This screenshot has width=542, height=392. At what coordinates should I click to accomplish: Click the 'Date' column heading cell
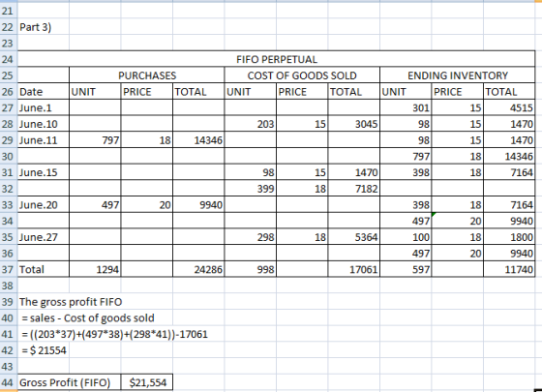pos(43,92)
